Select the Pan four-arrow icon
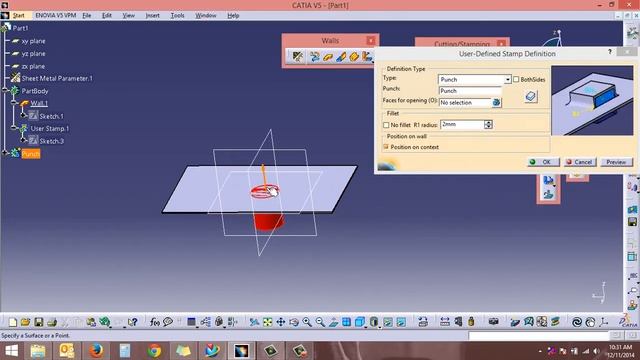This screenshot has height=360, width=640. (x=281, y=322)
